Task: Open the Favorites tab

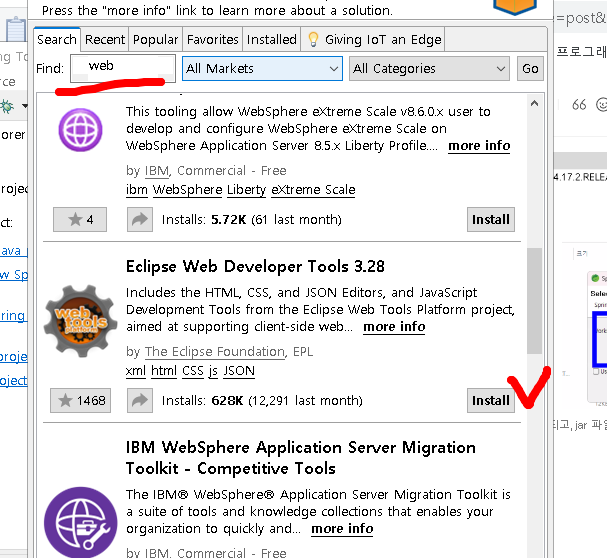Action: pos(213,39)
